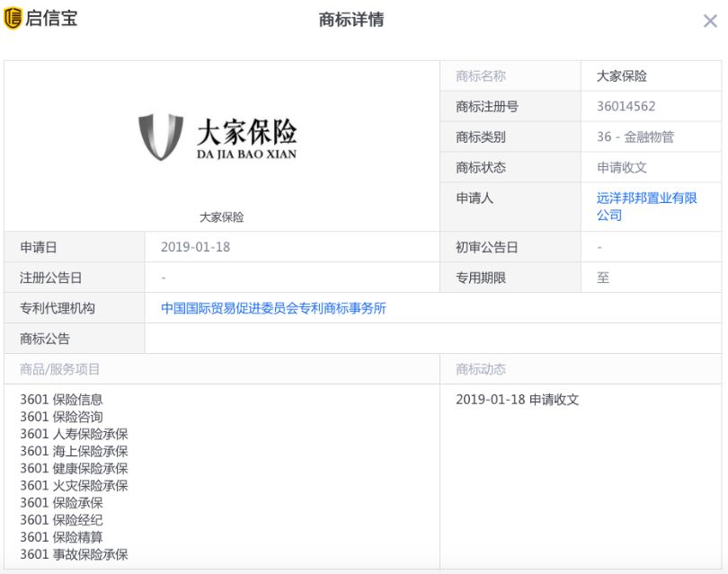The image size is (728, 574).
Task: Click the 大家保险 trademark logo image
Action: click(218, 138)
